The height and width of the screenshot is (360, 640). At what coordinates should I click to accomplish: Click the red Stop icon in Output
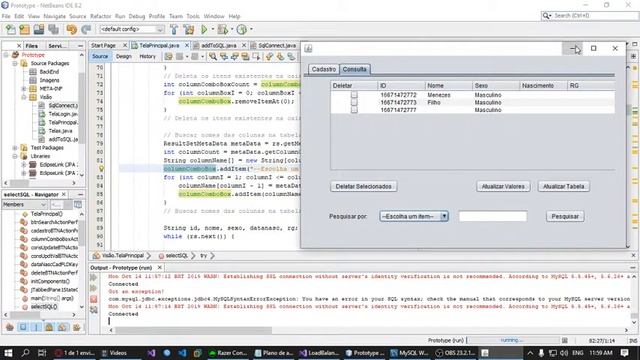click(94, 299)
